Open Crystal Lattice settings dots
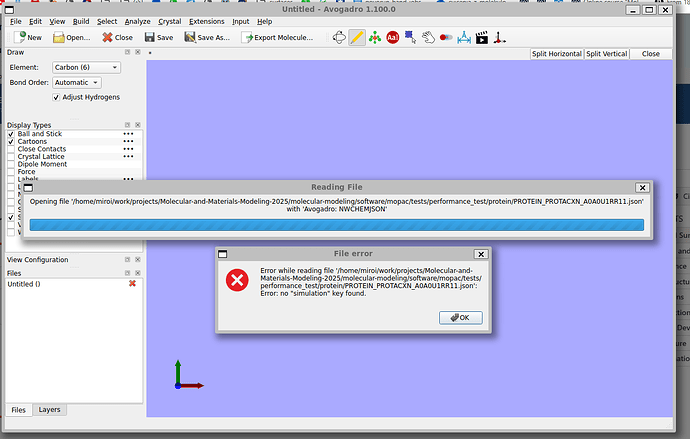Viewport: 690px width, 439px height. coord(128,156)
